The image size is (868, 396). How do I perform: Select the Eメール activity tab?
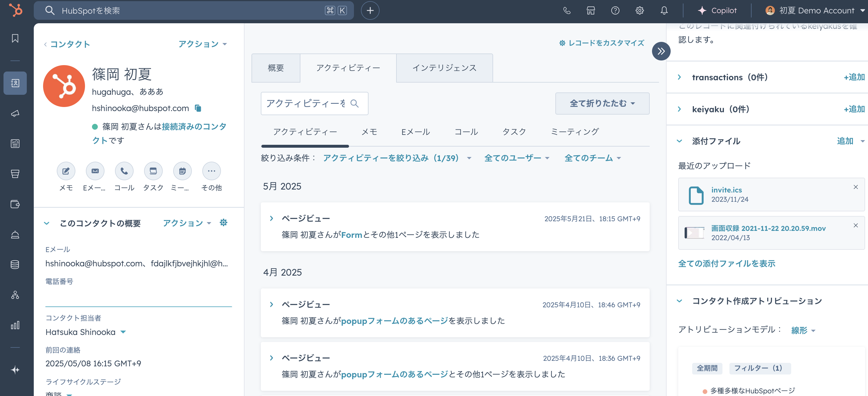[x=415, y=132]
